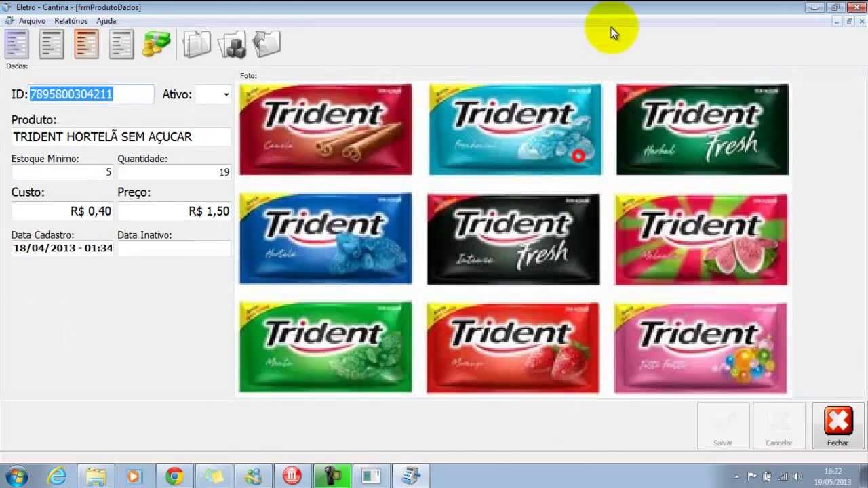The width and height of the screenshot is (868, 488).
Task: Click the gray form icon beside the money icon
Action: [121, 44]
